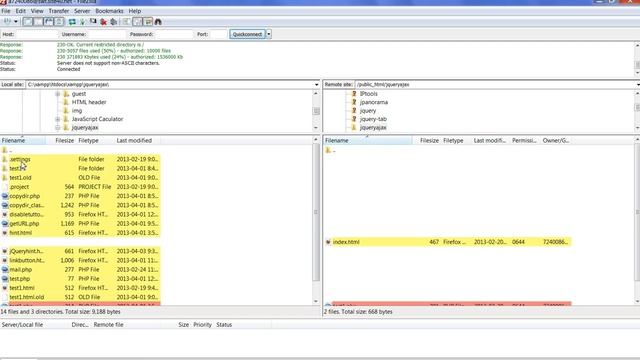
Task: Open Quickconnect history dropdown arrow
Action: [269, 34]
